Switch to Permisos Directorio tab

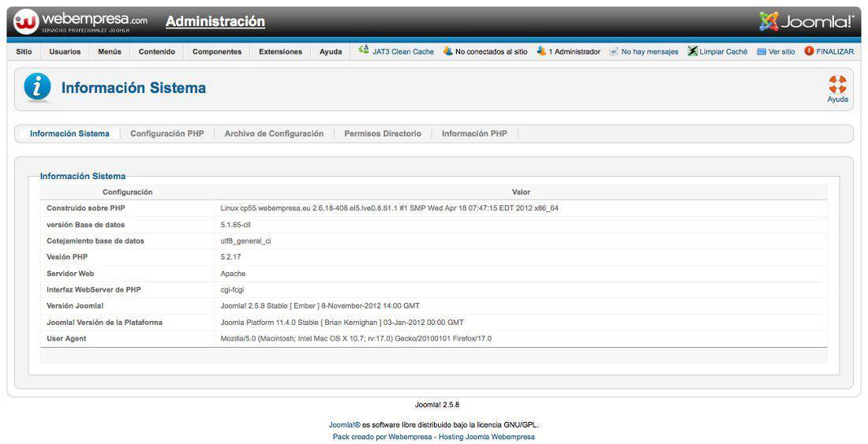point(383,134)
